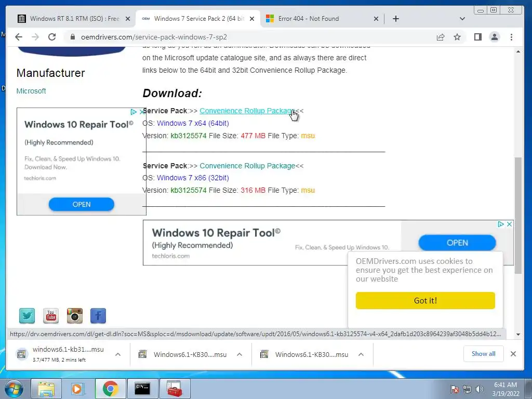The width and height of the screenshot is (532, 399).
Task: Open AdChoices icon on banner ad
Action: pyautogui.click(x=500, y=224)
